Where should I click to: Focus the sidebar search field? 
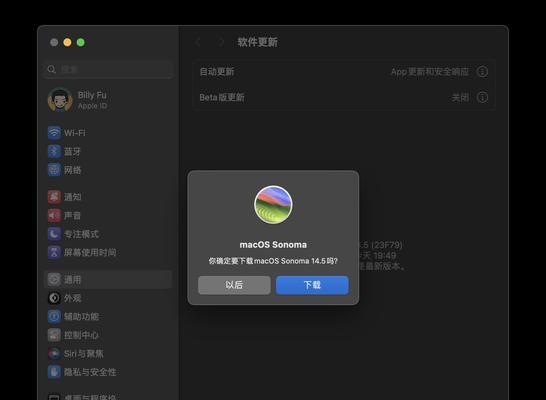click(x=109, y=69)
